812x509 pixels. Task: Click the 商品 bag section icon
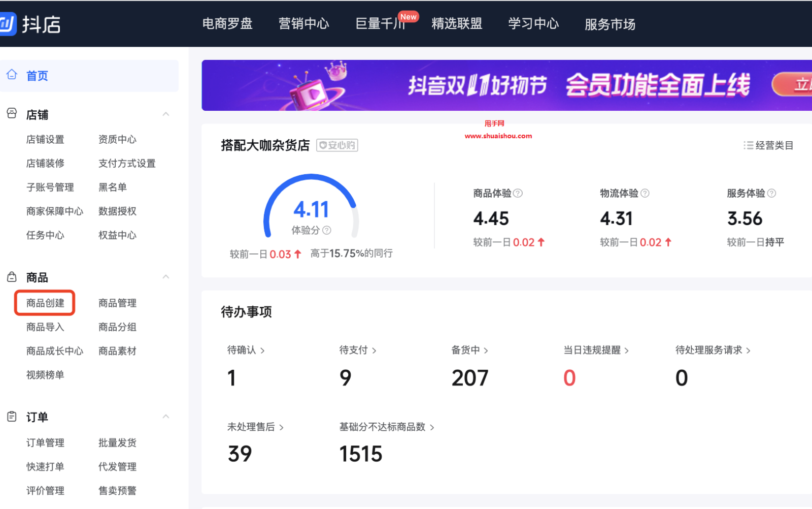coord(12,277)
